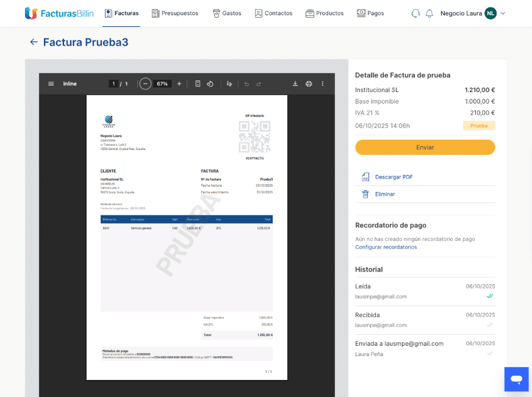Open the support headset icon

[415, 13]
